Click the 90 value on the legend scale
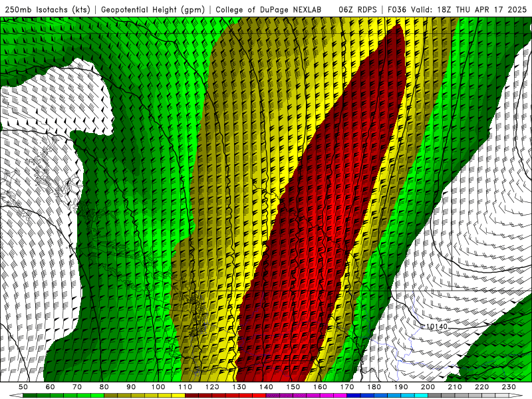 click(x=131, y=387)
